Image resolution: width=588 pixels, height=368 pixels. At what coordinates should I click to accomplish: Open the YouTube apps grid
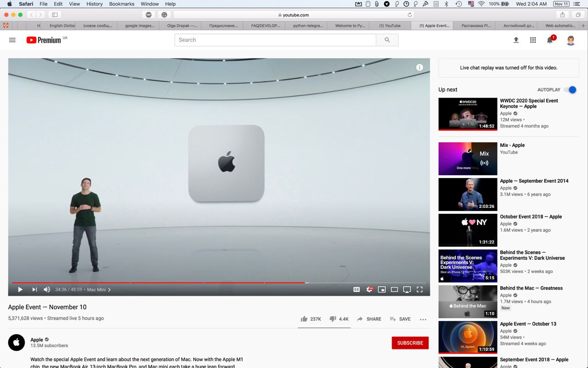point(533,40)
